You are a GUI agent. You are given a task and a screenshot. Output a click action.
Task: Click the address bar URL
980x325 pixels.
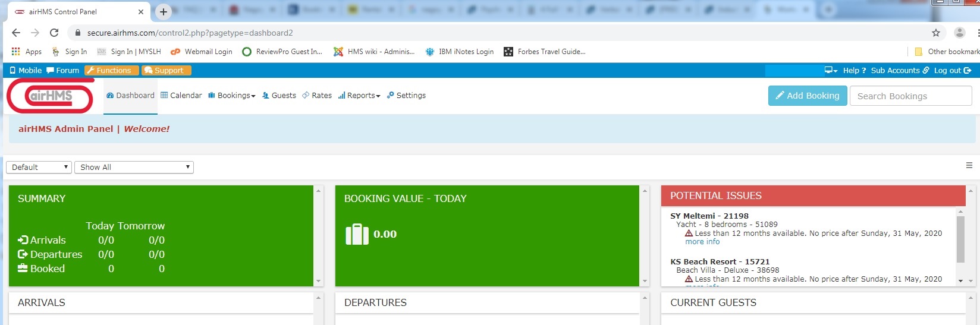pos(190,33)
